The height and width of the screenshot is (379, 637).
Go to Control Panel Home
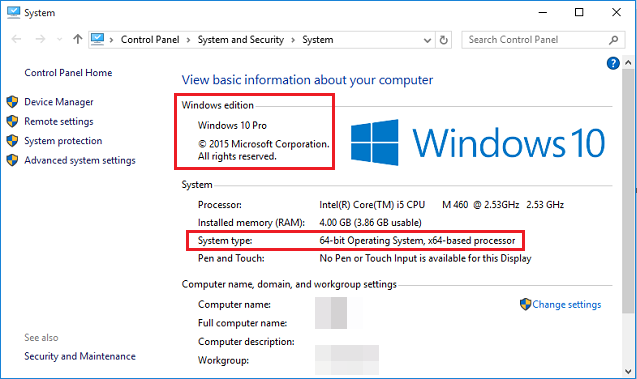(x=68, y=73)
